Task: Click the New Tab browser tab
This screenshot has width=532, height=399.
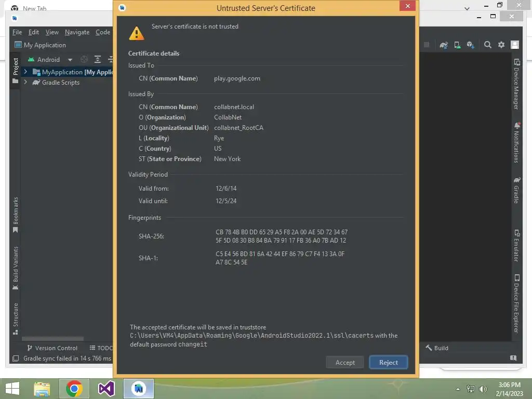Action: (x=34, y=8)
